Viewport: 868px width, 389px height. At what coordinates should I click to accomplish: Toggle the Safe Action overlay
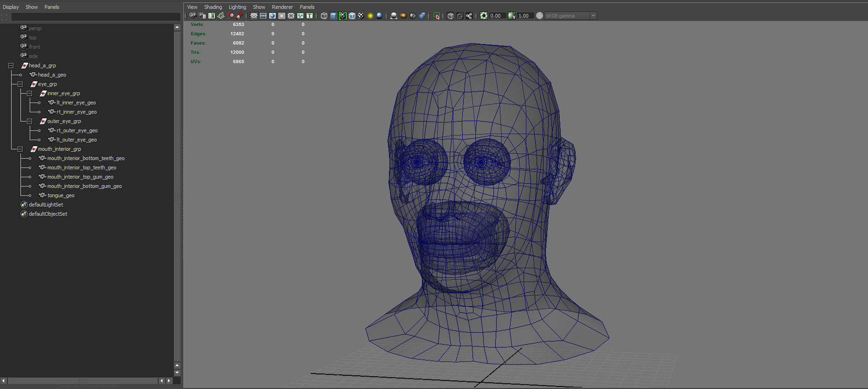300,16
